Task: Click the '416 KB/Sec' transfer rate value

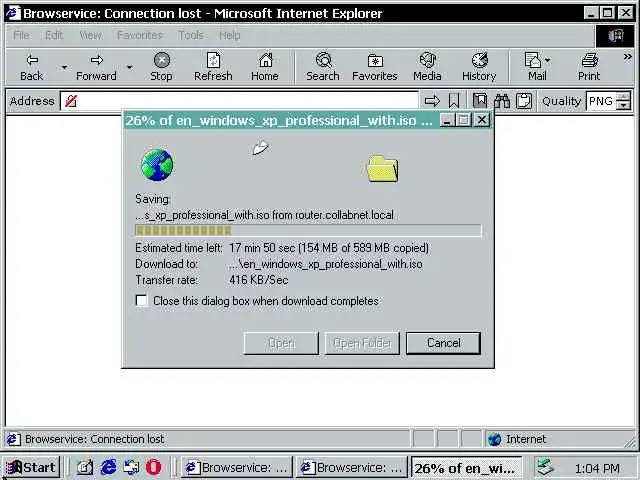Action: pos(259,280)
